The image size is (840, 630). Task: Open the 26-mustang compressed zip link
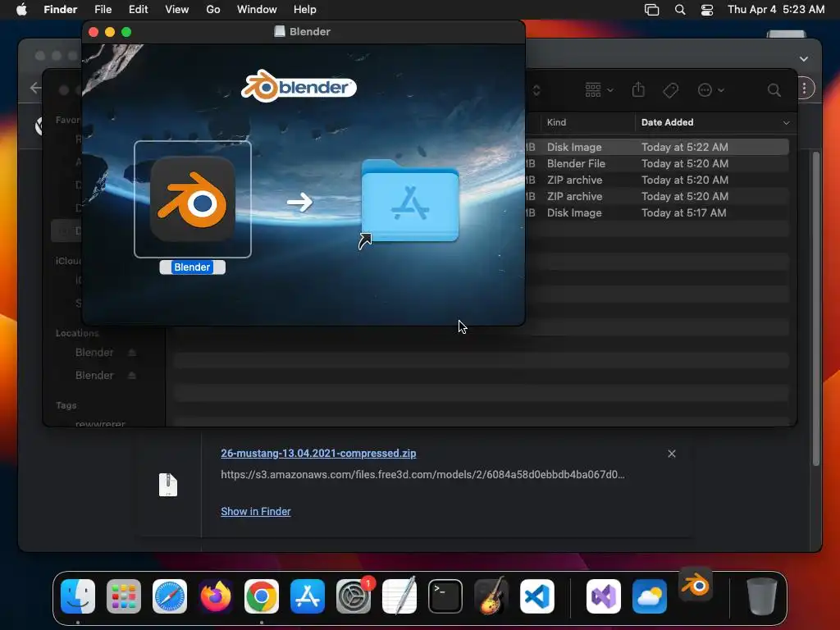[x=318, y=453]
